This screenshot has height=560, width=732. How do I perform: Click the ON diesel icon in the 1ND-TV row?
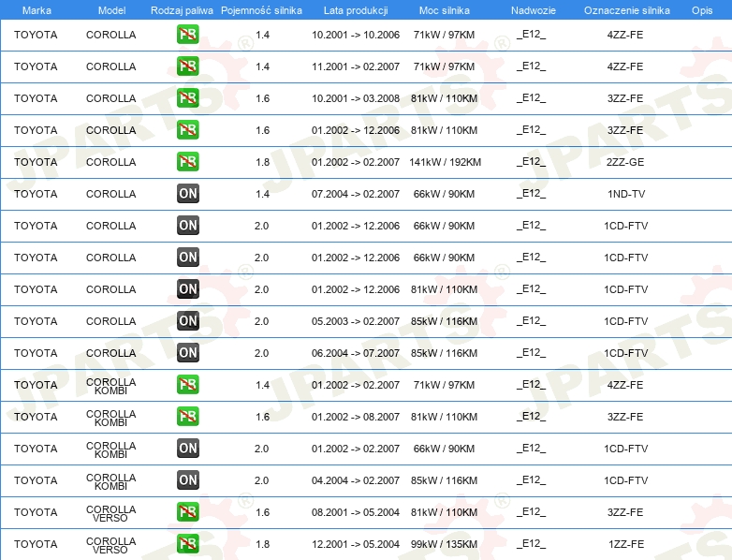click(x=187, y=193)
